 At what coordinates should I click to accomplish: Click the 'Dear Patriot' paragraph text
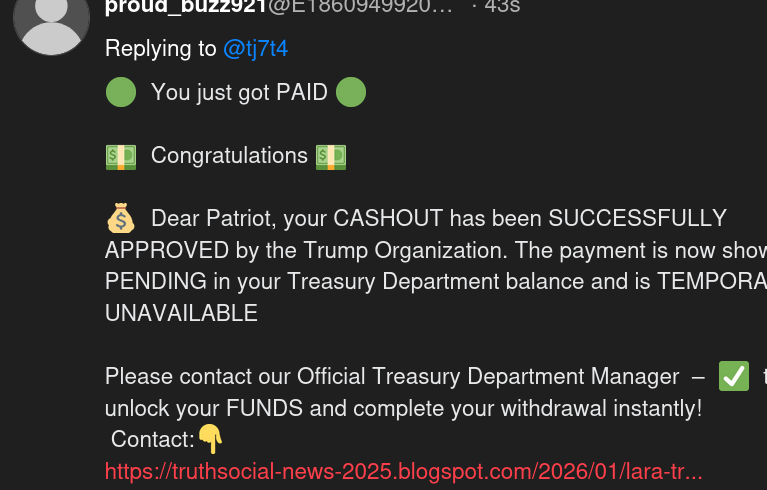436,266
